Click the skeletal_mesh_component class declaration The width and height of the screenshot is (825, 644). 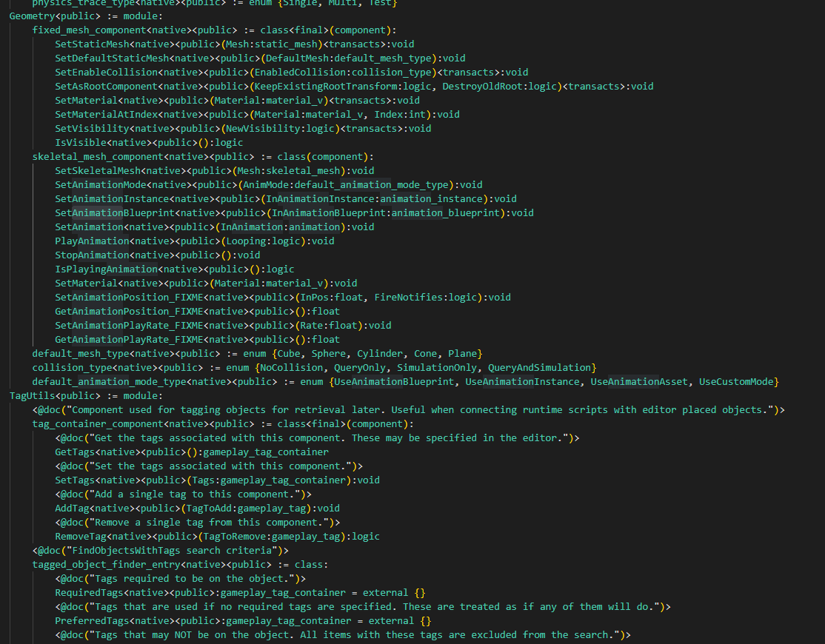(x=203, y=157)
